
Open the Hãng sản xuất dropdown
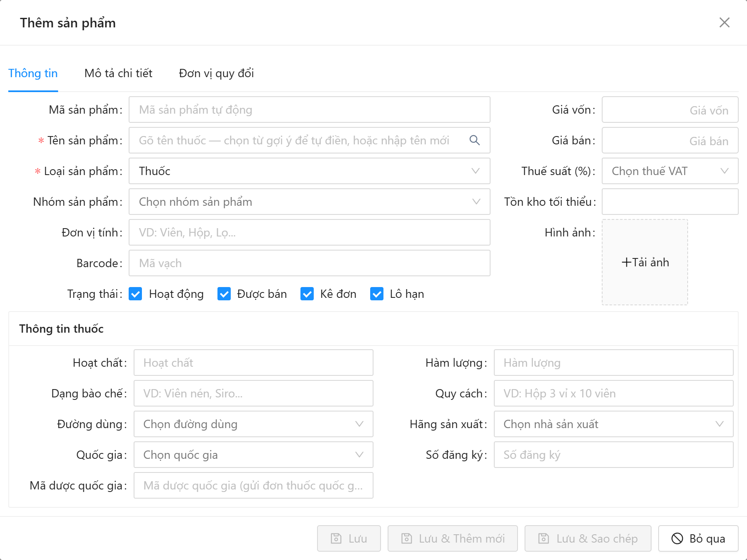(x=614, y=424)
